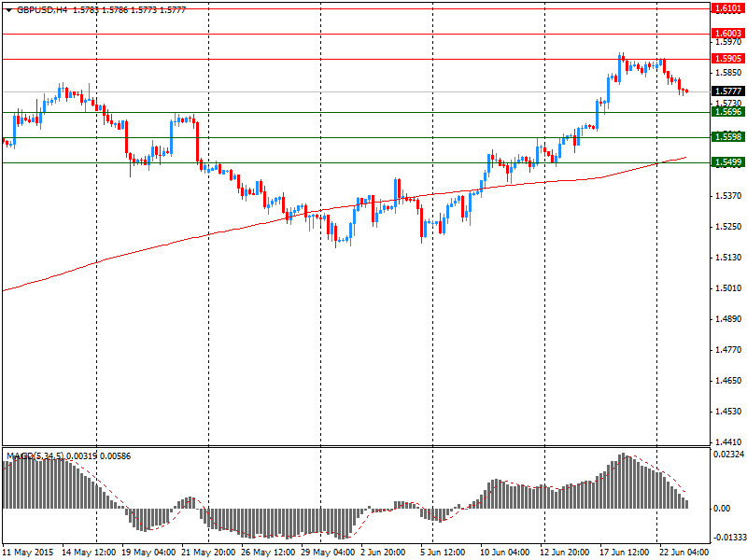The width and height of the screenshot is (747, 560).
Task: Click the 1.4410 price scale value
Action: (x=728, y=442)
